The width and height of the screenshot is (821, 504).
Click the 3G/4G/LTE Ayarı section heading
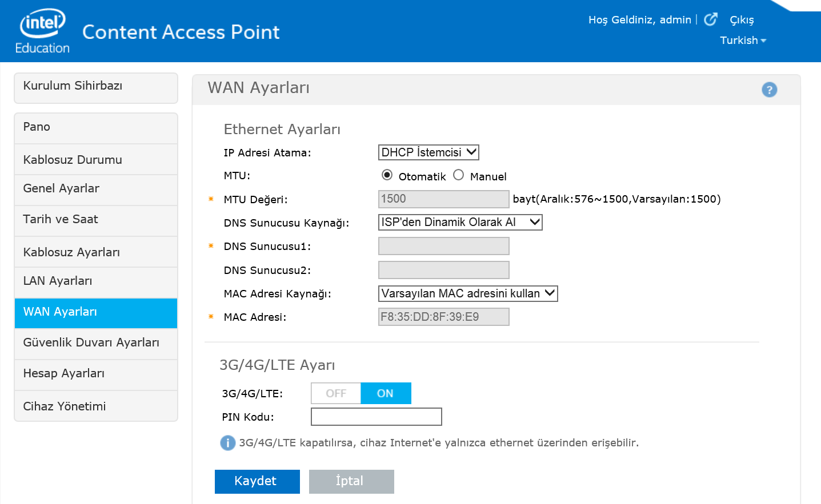(x=278, y=365)
